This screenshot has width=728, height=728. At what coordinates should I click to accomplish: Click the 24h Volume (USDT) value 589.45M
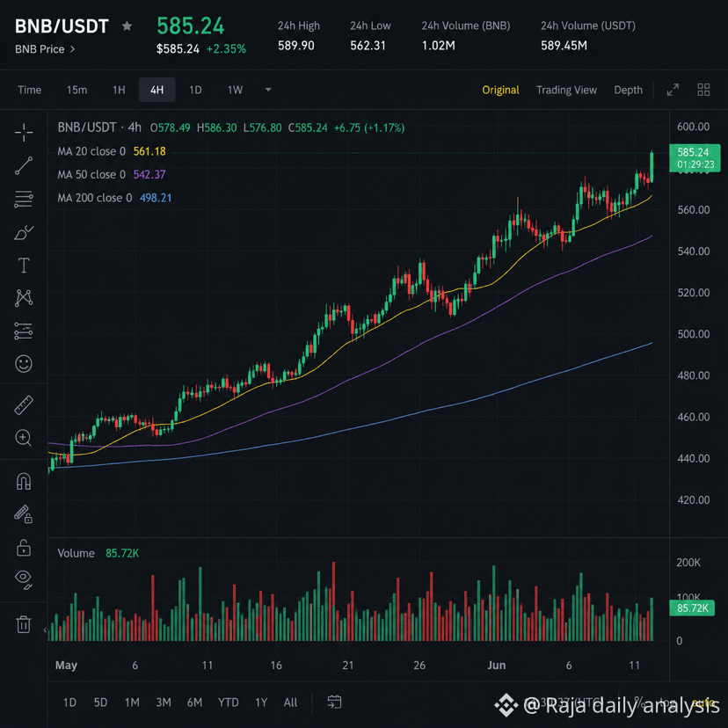pyautogui.click(x=564, y=46)
